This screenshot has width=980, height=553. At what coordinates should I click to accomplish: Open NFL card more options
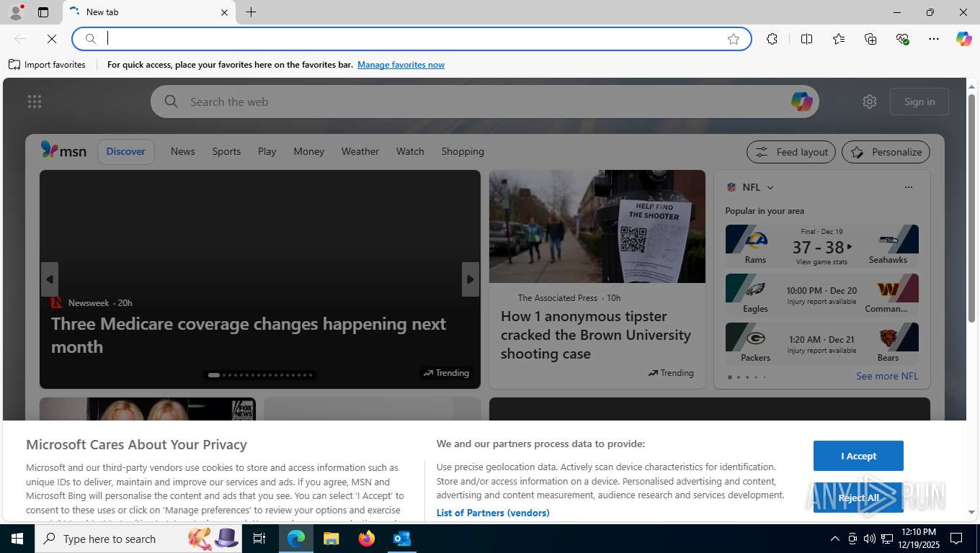(908, 187)
